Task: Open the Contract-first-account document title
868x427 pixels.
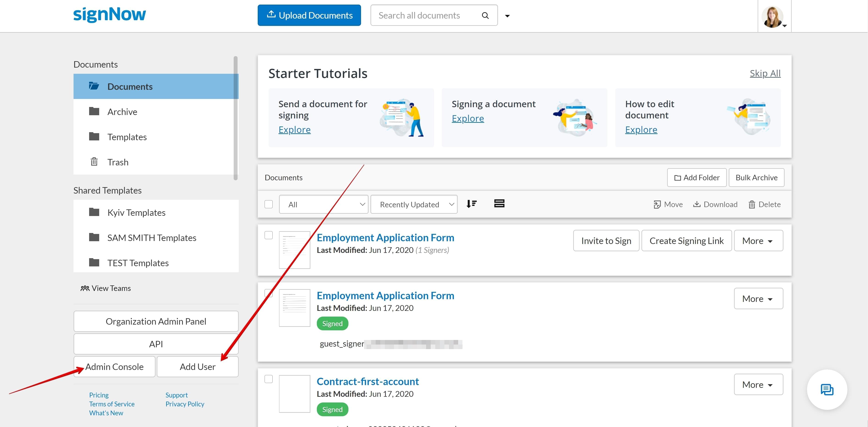Action: pos(368,381)
